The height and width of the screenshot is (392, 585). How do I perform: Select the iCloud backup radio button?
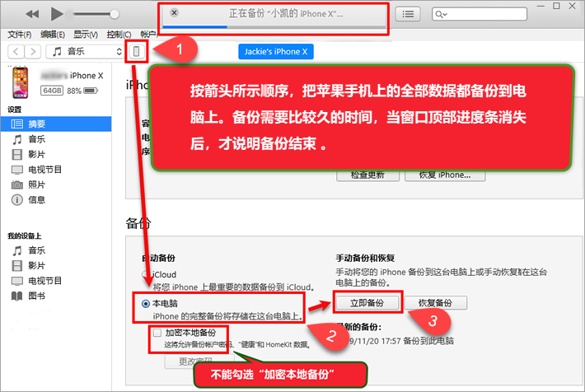click(x=147, y=274)
